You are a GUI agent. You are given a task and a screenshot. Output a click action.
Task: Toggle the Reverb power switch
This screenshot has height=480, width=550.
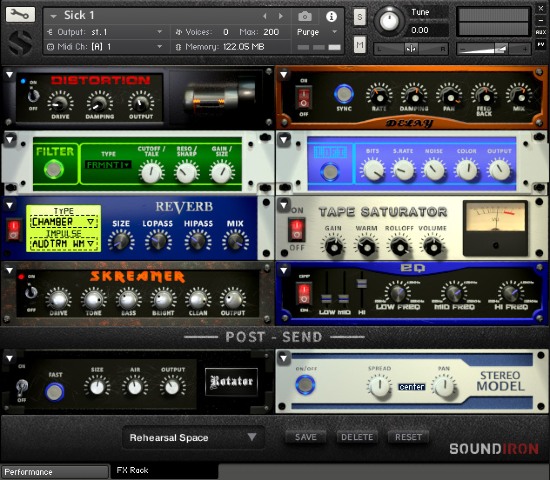tap(13, 229)
